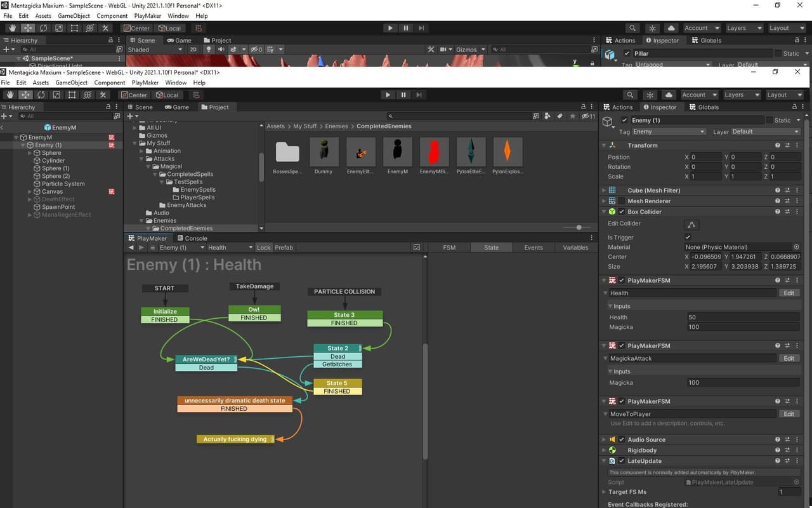This screenshot has height=508, width=812.
Task: Toggle the Box Collider enabled checkbox
Action: pos(622,211)
